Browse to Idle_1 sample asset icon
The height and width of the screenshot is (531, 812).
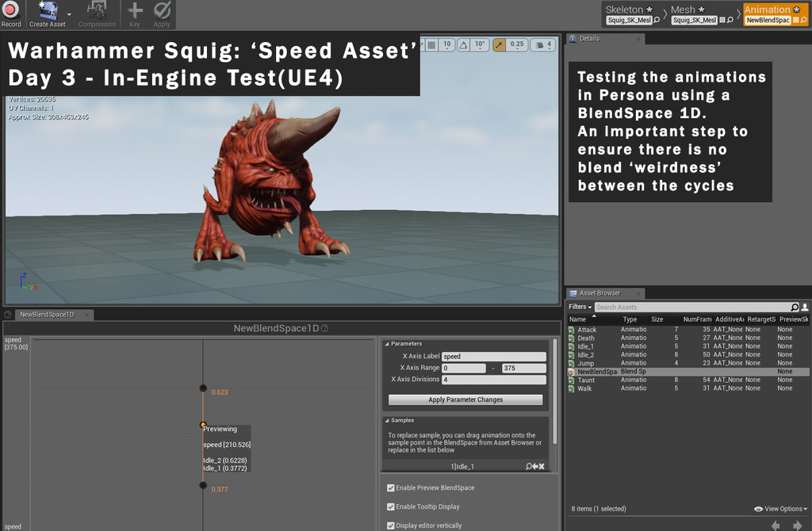click(529, 466)
